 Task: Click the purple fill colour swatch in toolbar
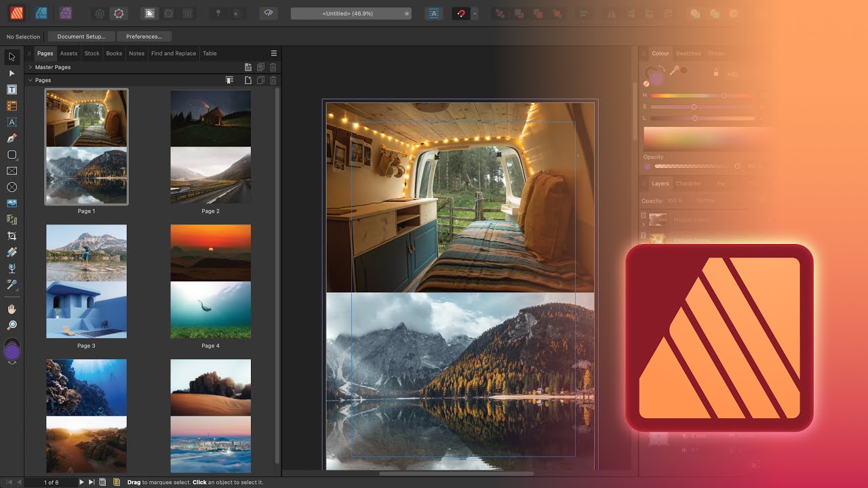pos(12,352)
